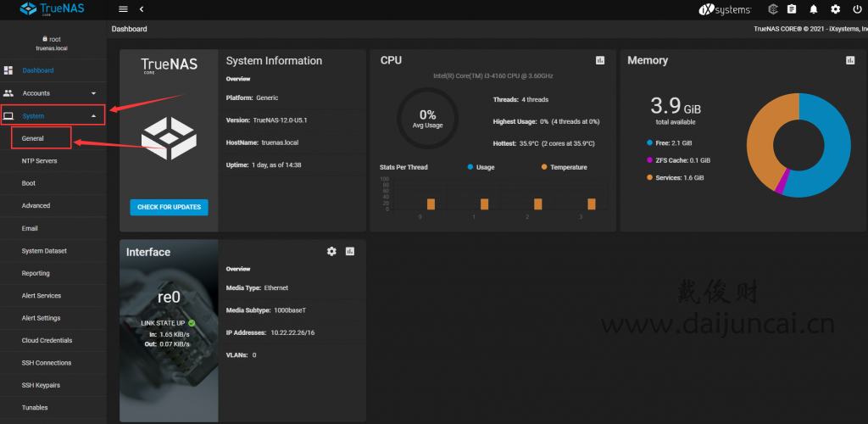Click the Threads 4 threads row
868x424 pixels.
pos(521,99)
